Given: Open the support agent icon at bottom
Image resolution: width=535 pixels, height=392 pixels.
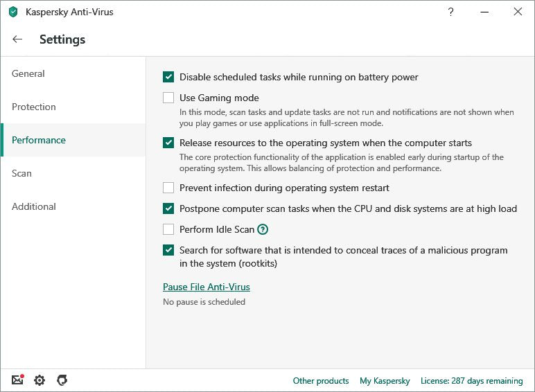Looking at the screenshot, I should [x=62, y=380].
